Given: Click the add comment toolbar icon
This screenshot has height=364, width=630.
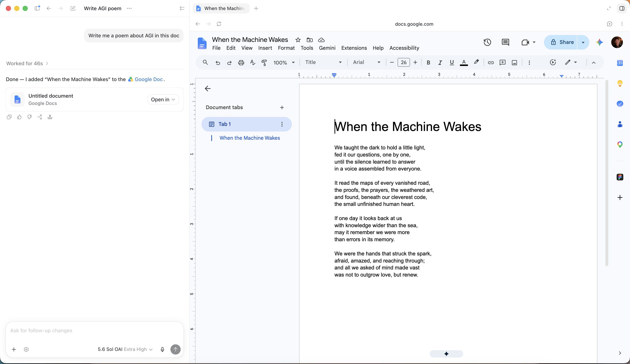Looking at the screenshot, I should click(x=502, y=62).
